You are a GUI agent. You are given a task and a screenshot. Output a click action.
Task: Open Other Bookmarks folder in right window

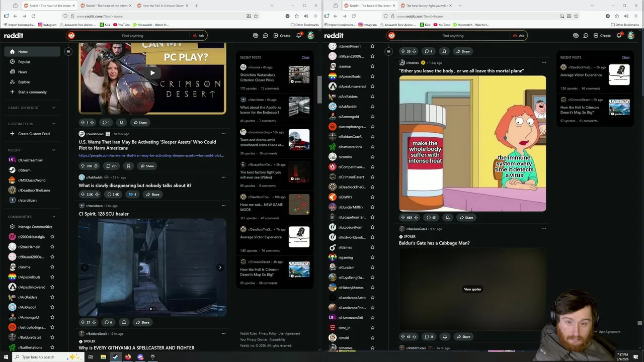[625, 25]
